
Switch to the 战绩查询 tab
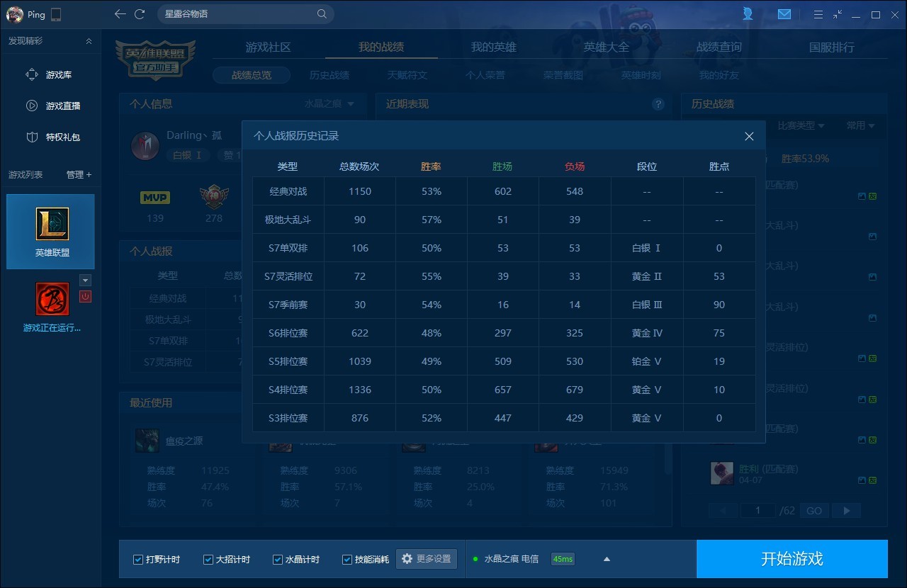(x=719, y=47)
